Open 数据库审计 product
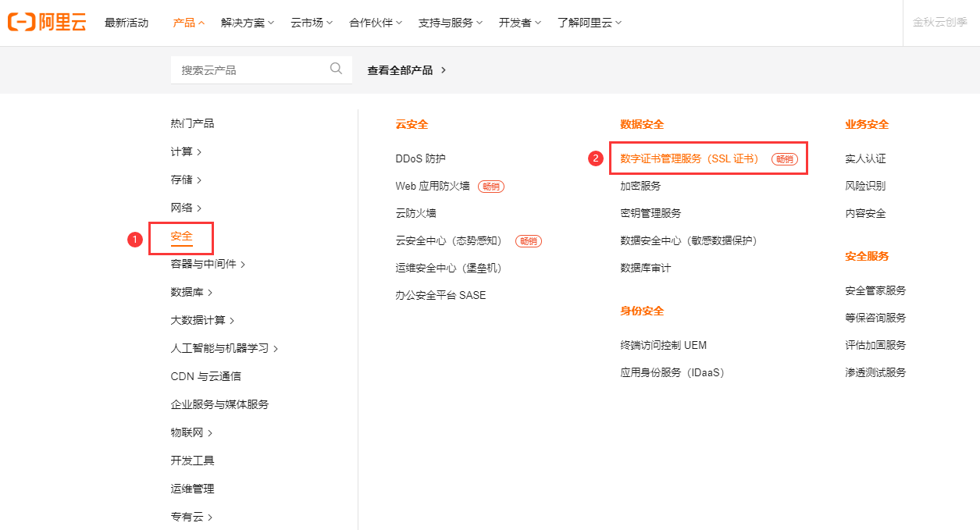Viewport: 980px width, 530px height. point(645,268)
